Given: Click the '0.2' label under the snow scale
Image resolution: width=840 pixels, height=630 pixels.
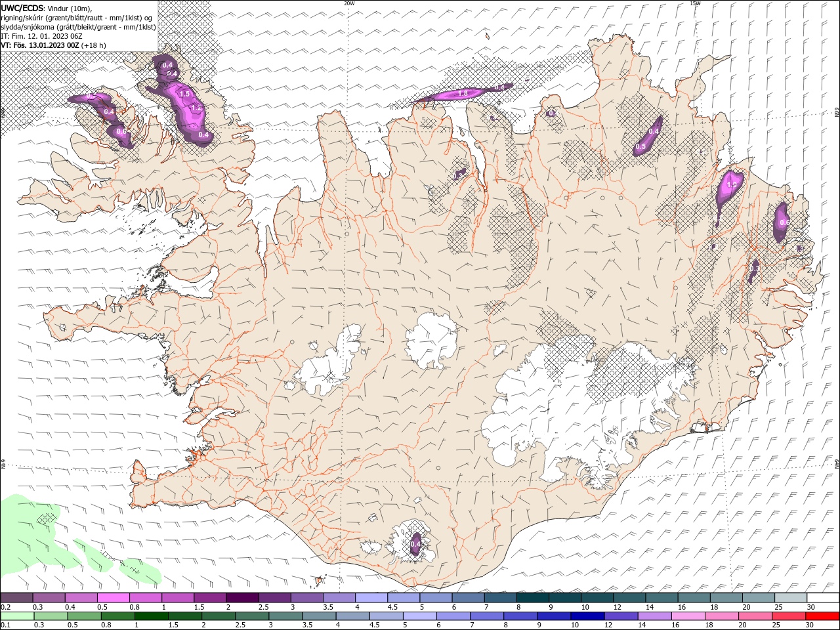Looking at the screenshot, I should [5, 607].
